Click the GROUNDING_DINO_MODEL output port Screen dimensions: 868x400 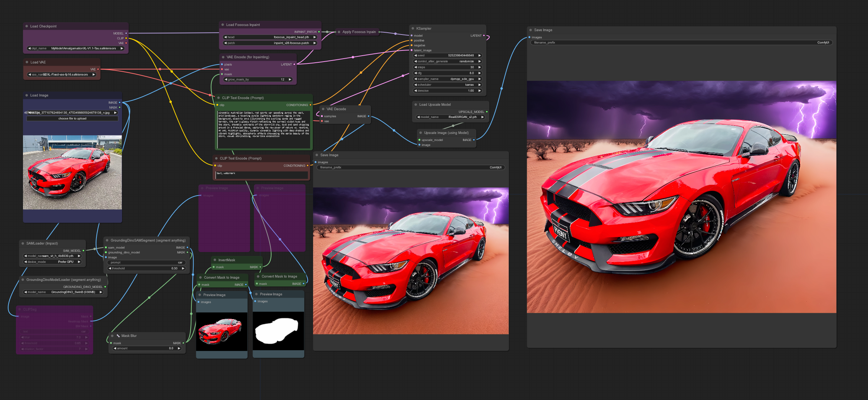click(x=105, y=287)
